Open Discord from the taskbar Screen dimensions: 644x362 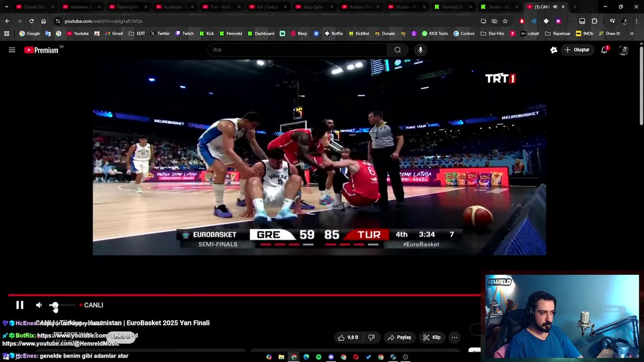pyautogui.click(x=331, y=357)
